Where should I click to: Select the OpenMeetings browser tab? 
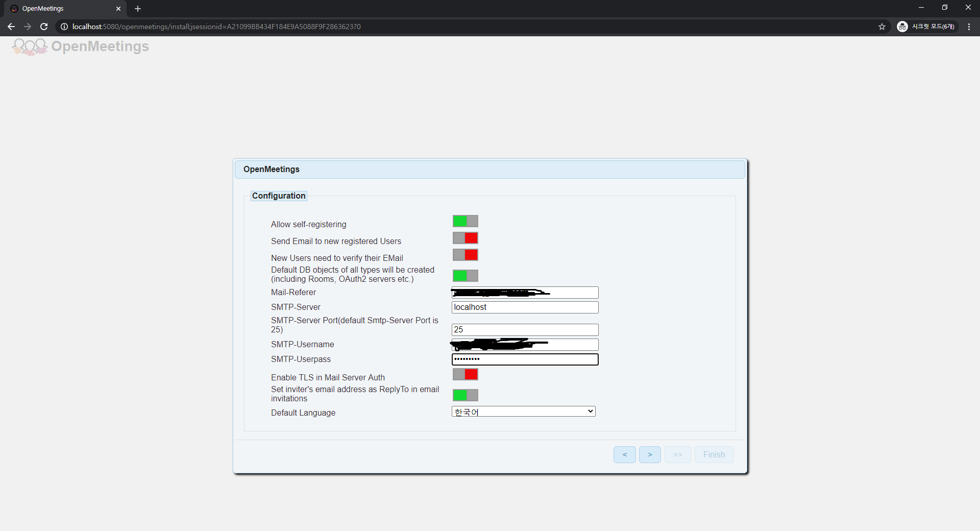point(65,9)
